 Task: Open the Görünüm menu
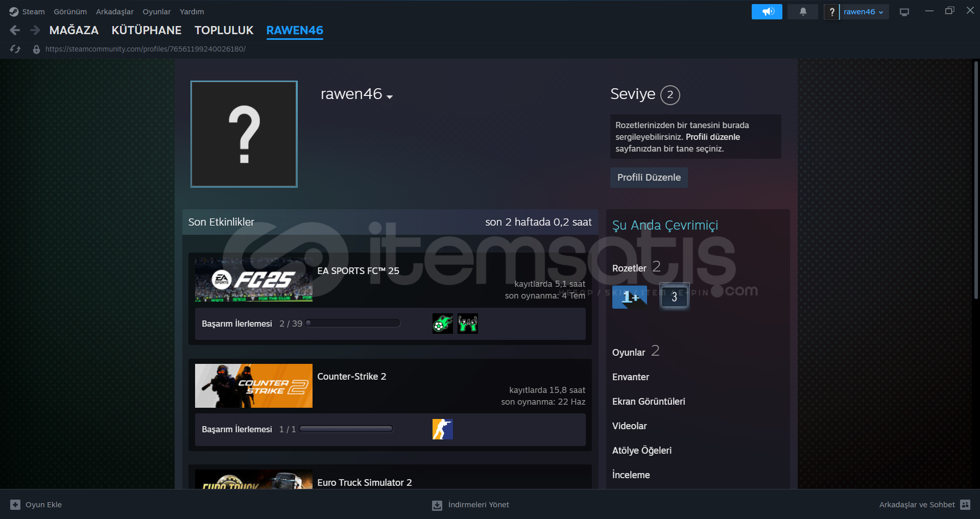click(x=70, y=12)
